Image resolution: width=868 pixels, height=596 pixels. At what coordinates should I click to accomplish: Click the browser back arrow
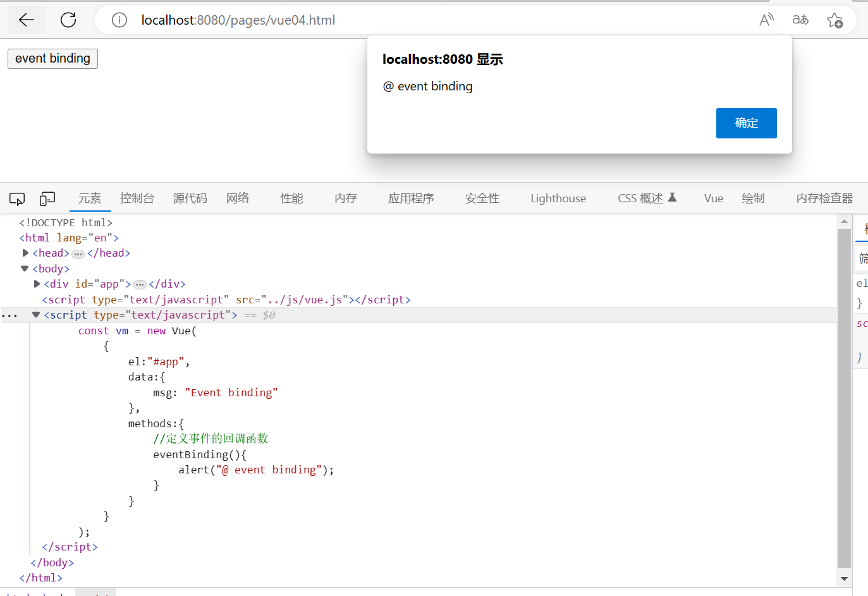(27, 20)
